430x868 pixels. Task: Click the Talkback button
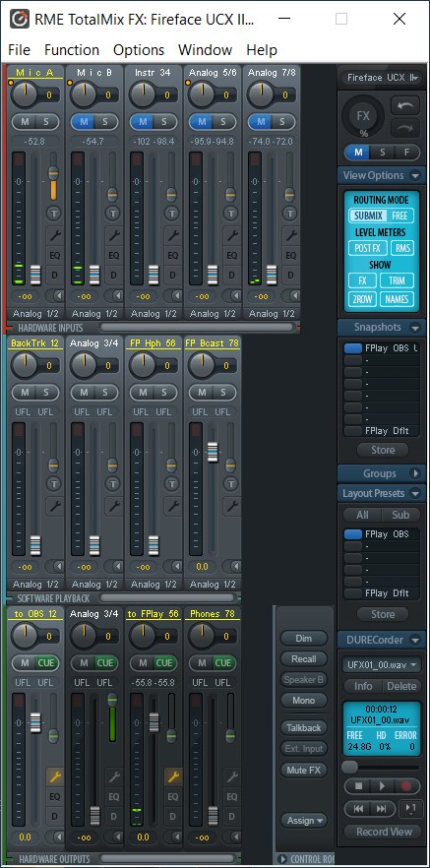304,728
